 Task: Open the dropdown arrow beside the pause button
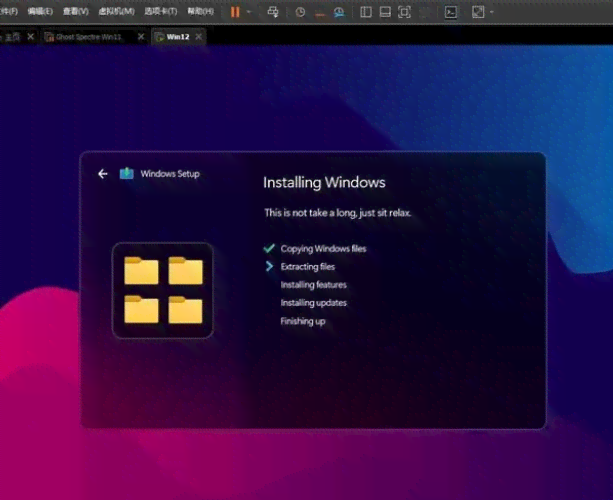pos(249,12)
